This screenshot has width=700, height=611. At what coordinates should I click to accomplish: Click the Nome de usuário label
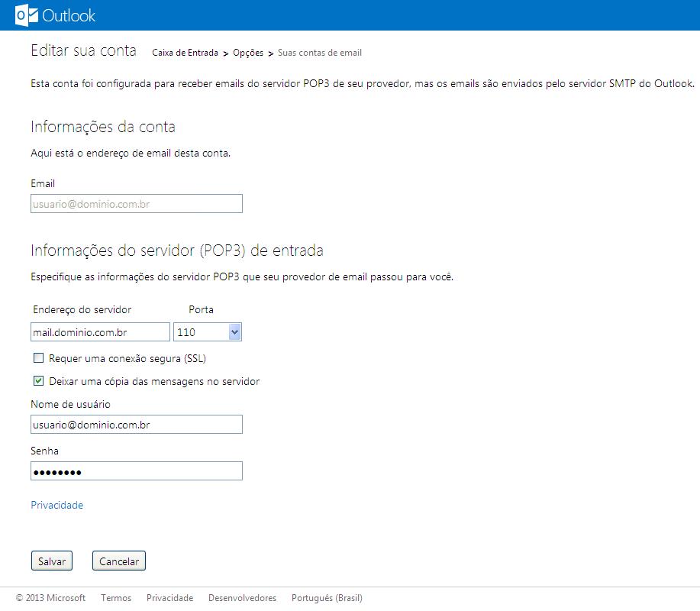(x=70, y=404)
